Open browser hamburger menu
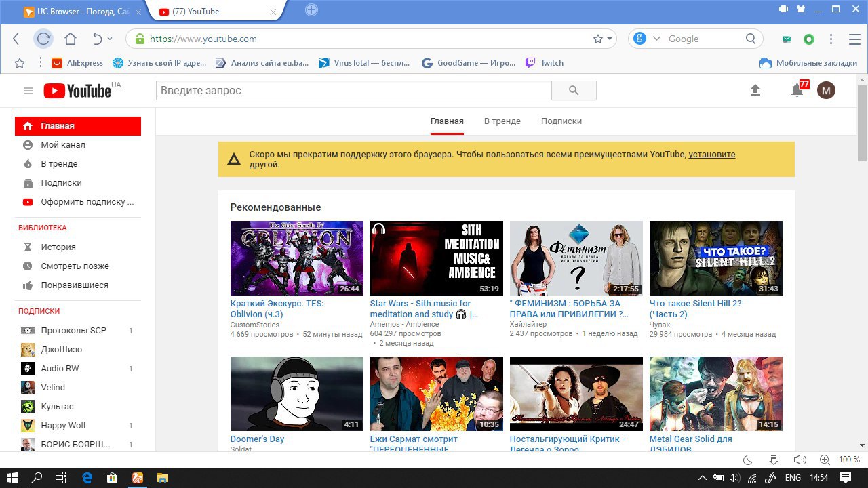Viewport: 868px width, 488px height. point(854,39)
